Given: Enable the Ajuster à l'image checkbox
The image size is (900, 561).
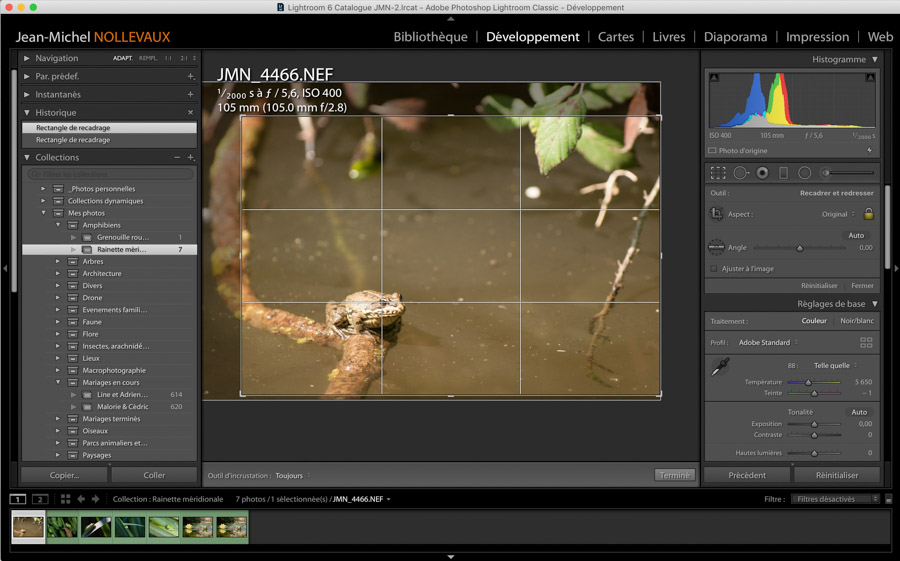Looking at the screenshot, I should [x=713, y=269].
